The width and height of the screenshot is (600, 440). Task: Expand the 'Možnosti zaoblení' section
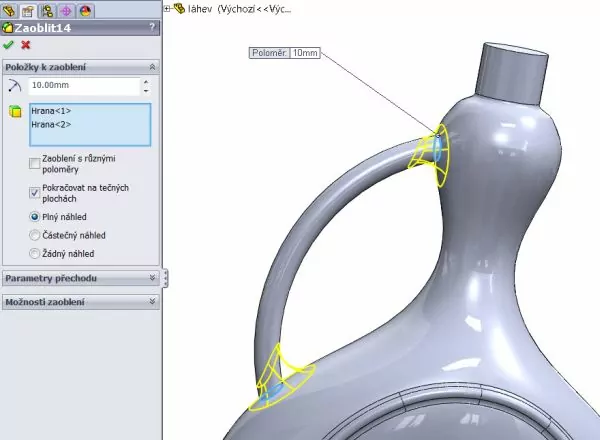click(x=151, y=301)
